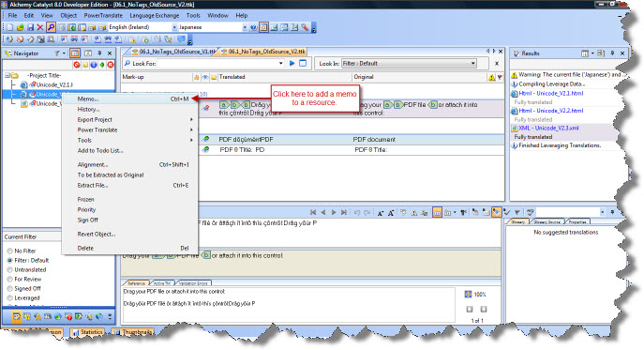Open the Look In Filter : Default dropdown
This screenshot has height=350, width=644.
pos(409,63)
